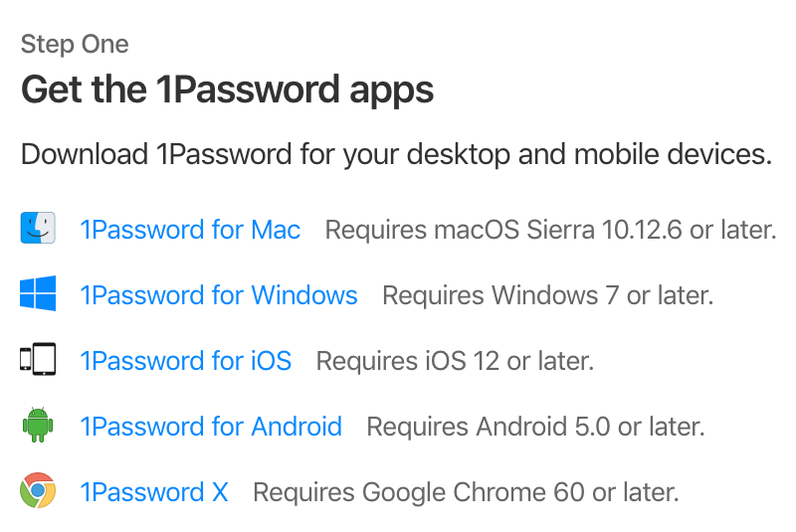Click the word desktop in the description

tap(459, 155)
